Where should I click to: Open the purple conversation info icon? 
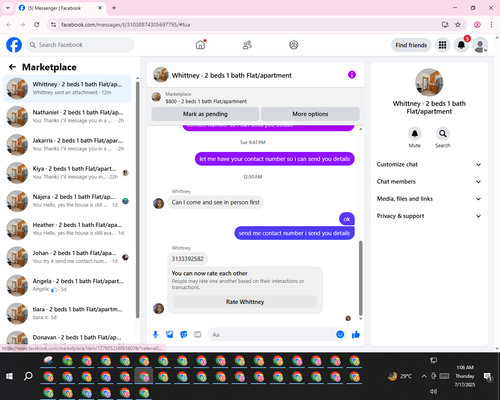click(x=352, y=75)
